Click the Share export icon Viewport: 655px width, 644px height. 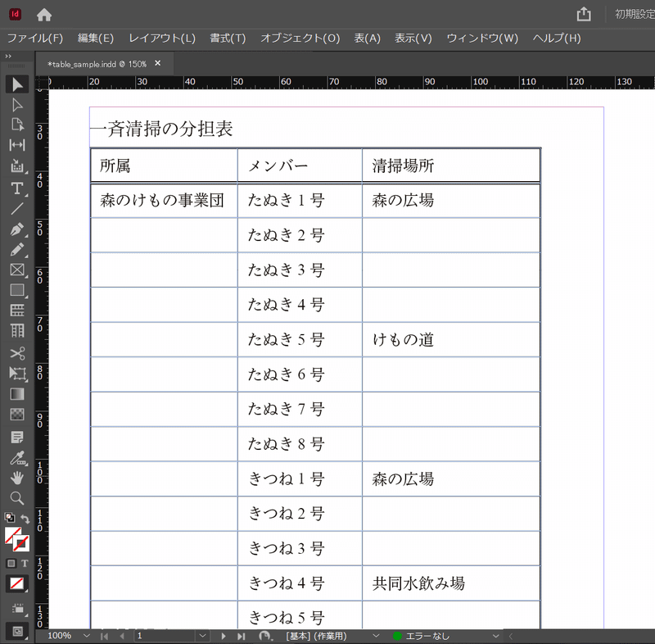coord(584,14)
